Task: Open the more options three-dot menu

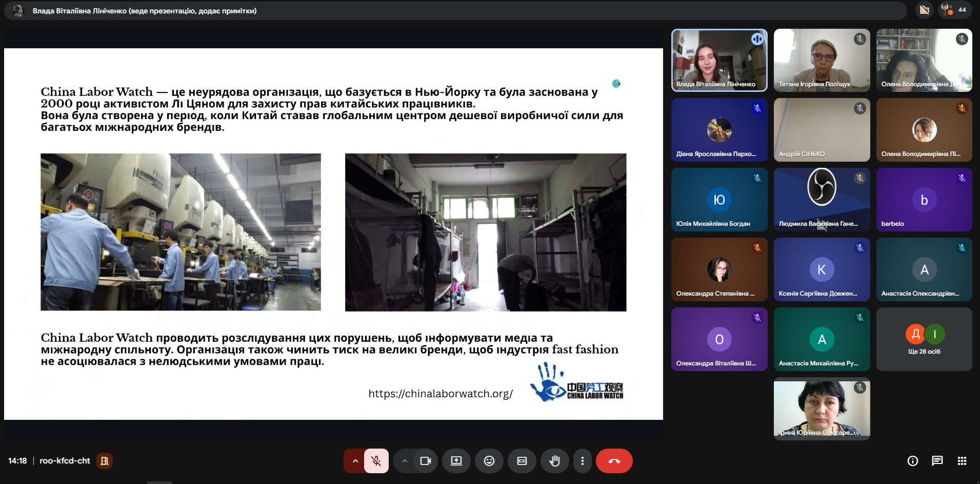Action: click(x=582, y=461)
